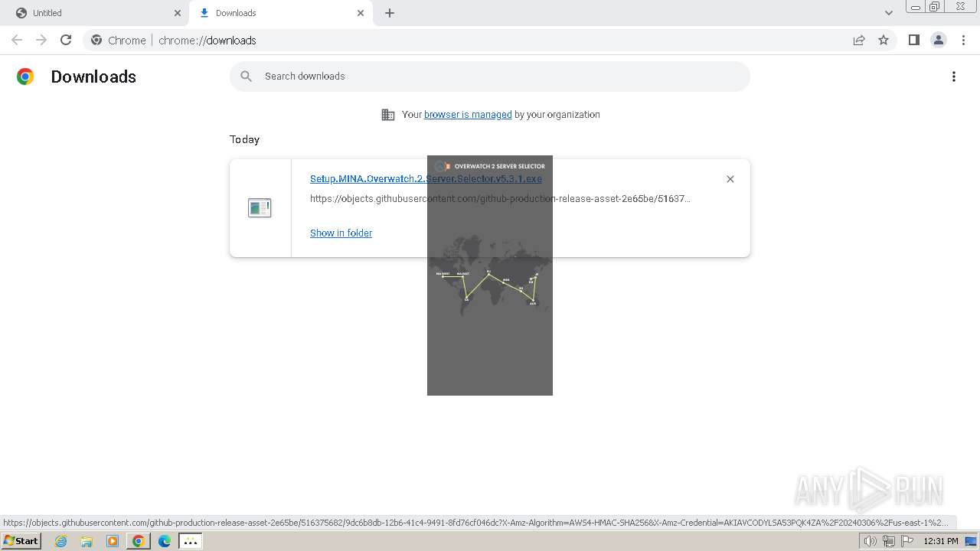Bookmark this tab with star icon

[884, 41]
